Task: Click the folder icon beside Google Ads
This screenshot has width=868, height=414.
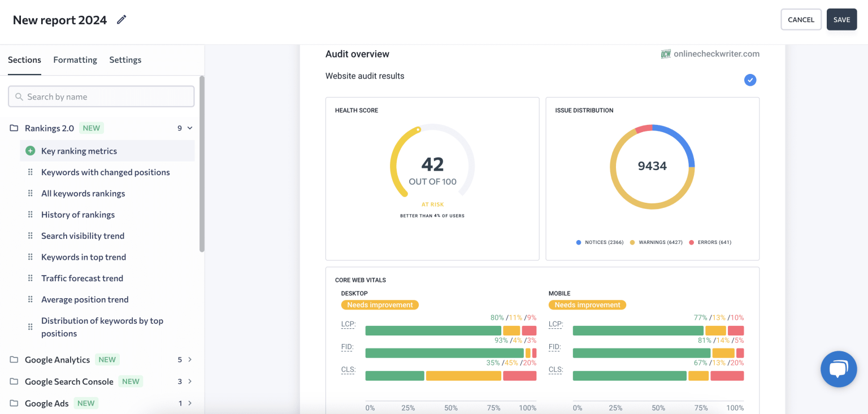Action: [x=14, y=403]
